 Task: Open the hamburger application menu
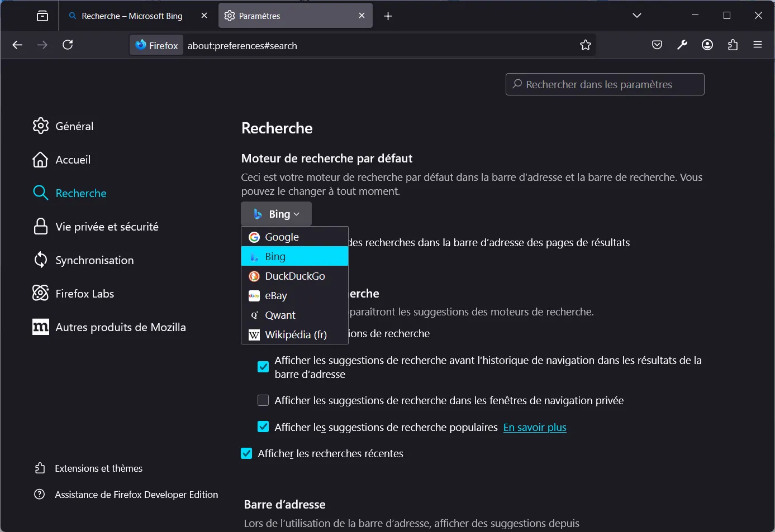pyautogui.click(x=758, y=45)
